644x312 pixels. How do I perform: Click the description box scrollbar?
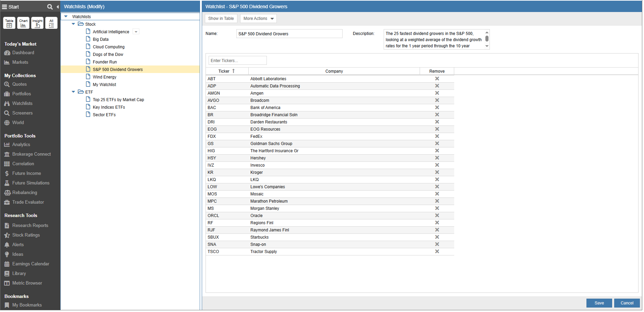pyautogui.click(x=487, y=39)
